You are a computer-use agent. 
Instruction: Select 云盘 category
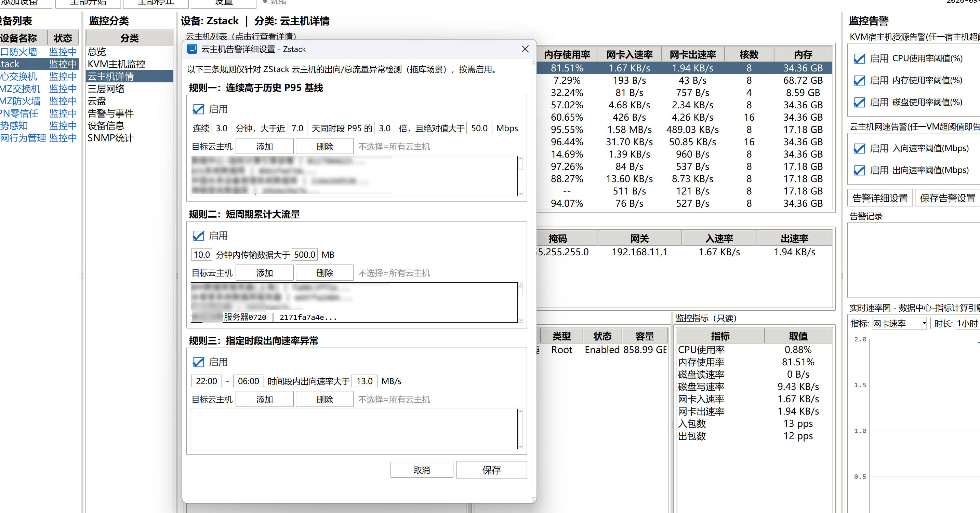pos(129,101)
